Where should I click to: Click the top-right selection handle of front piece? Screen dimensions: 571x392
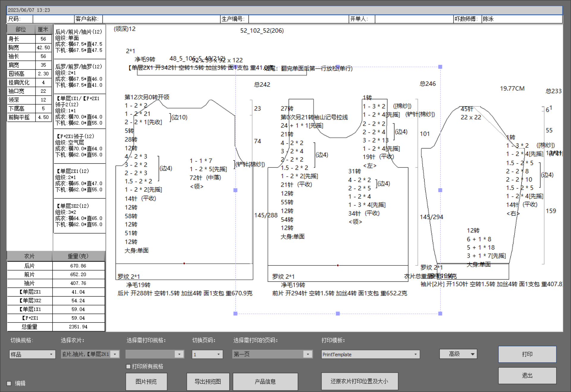[440, 67]
